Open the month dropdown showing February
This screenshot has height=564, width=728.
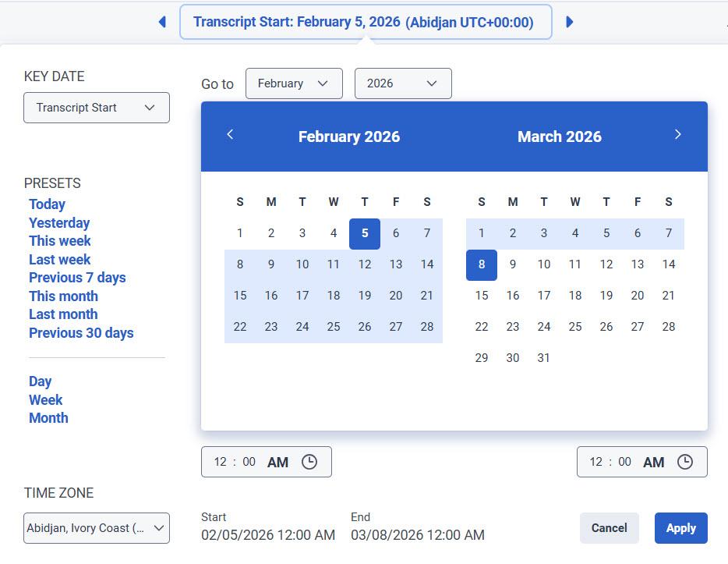[294, 83]
